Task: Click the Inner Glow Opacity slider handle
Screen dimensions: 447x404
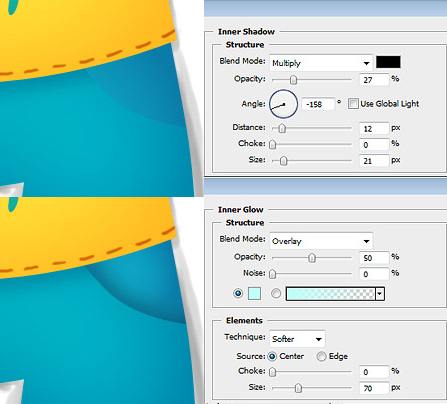Action: [x=312, y=258]
